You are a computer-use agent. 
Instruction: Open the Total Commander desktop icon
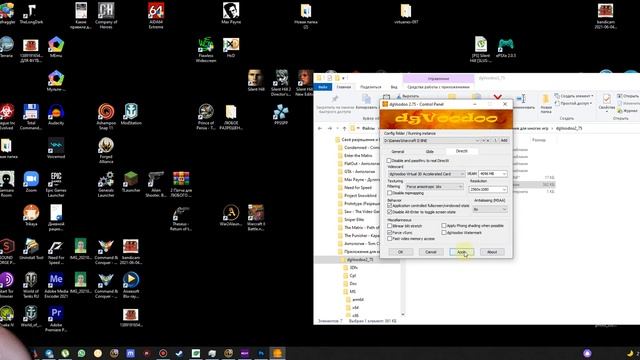[x=31, y=117]
